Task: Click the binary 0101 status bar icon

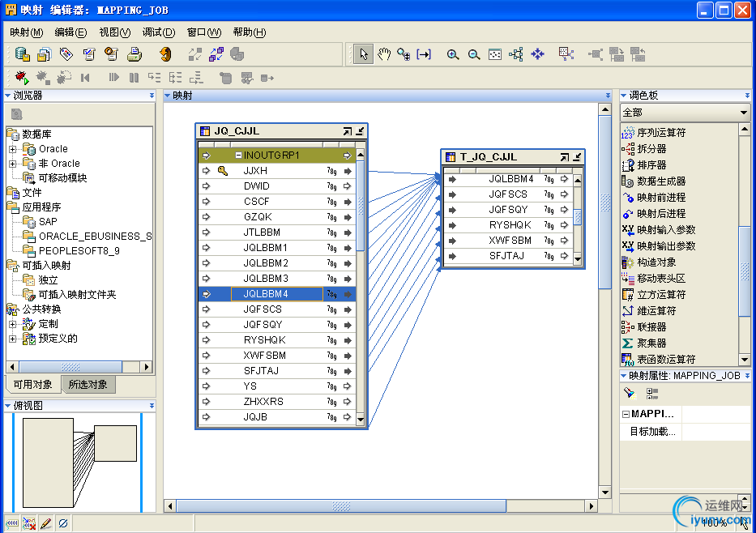Action: (x=12, y=523)
